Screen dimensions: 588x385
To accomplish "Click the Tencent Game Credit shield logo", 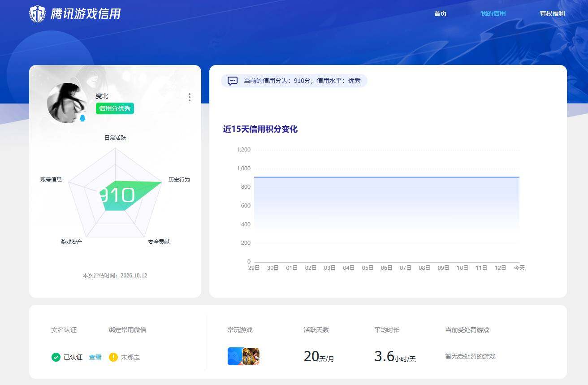I will point(38,14).
